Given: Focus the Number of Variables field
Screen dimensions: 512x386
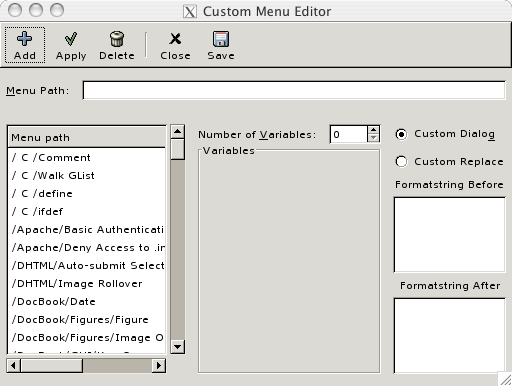Looking at the screenshot, I should pyautogui.click(x=349, y=134).
